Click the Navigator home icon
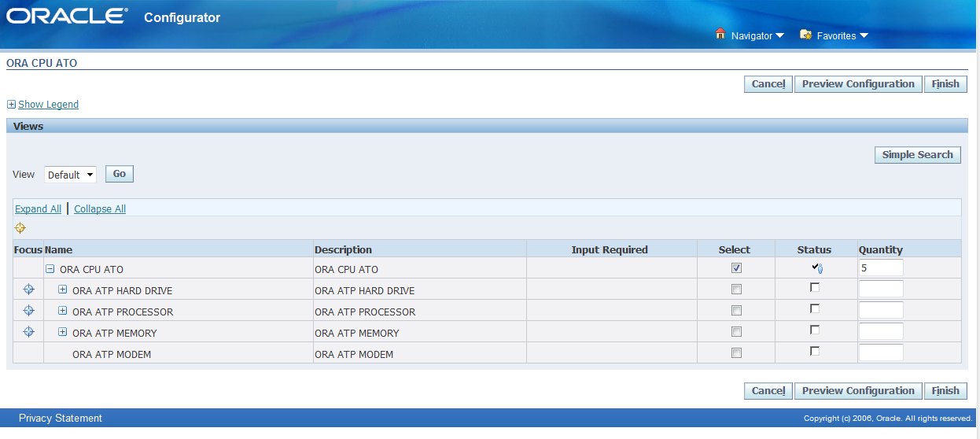 click(x=720, y=35)
